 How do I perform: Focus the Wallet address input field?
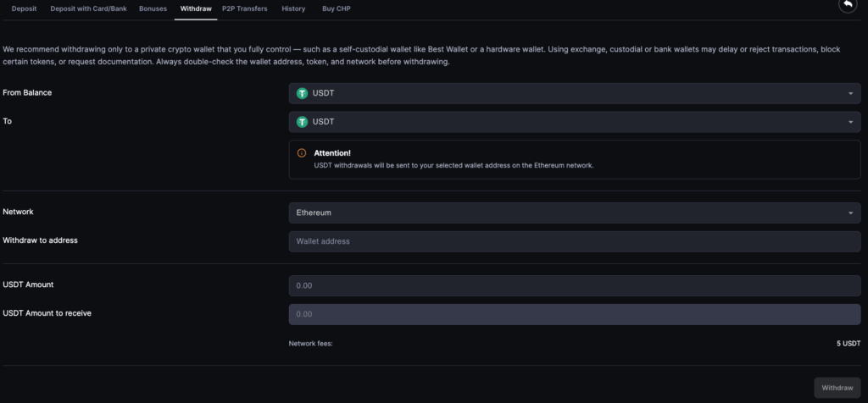coord(575,241)
